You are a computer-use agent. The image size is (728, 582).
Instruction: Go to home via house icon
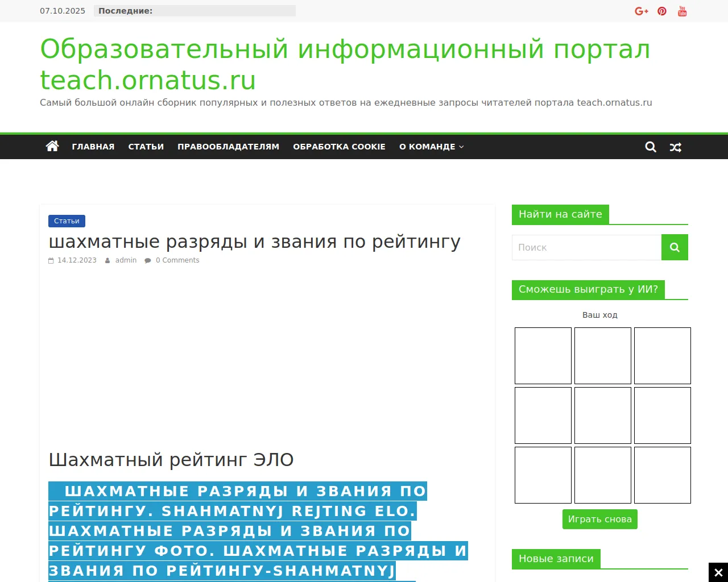52,147
